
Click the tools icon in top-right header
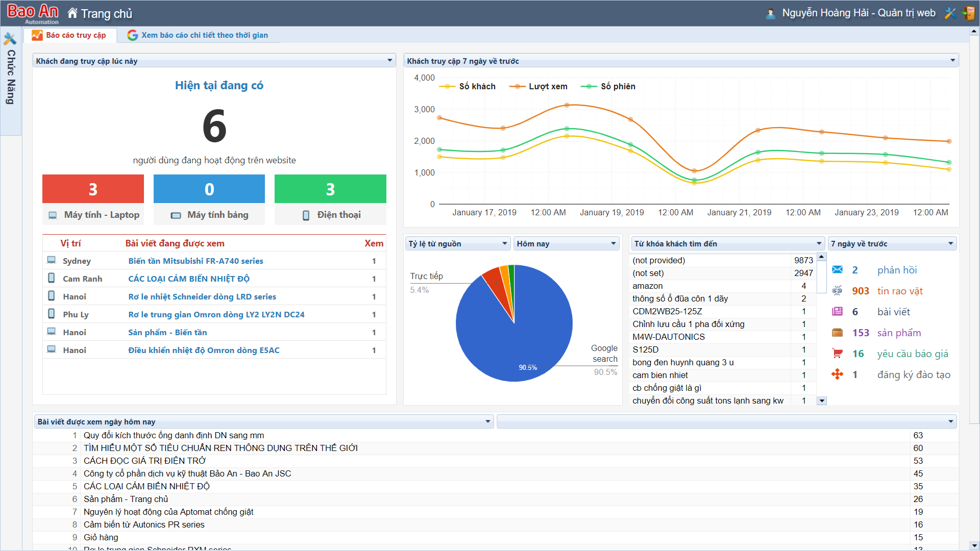click(950, 13)
